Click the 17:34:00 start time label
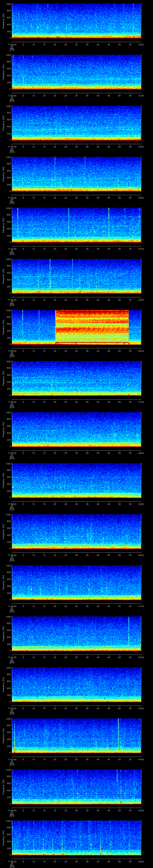Image resolution: width=153 pixels, height=868 pixels. (x=12, y=300)
